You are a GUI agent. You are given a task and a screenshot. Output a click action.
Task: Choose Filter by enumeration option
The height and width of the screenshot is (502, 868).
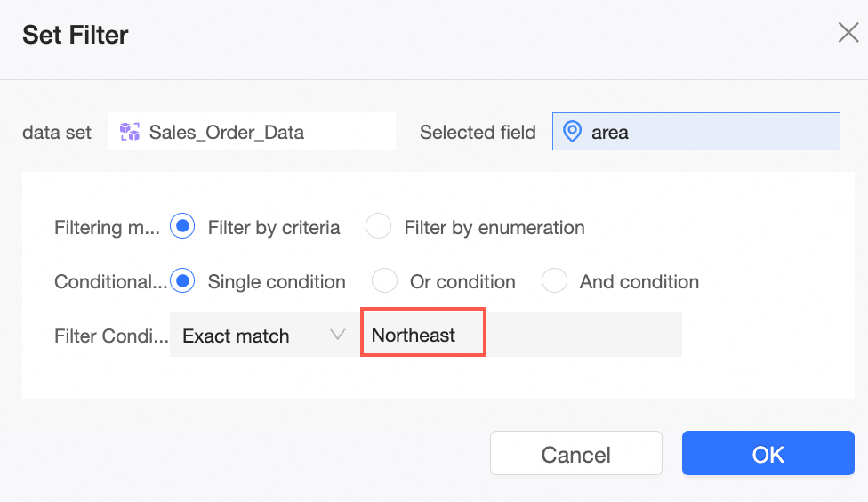pos(379,227)
